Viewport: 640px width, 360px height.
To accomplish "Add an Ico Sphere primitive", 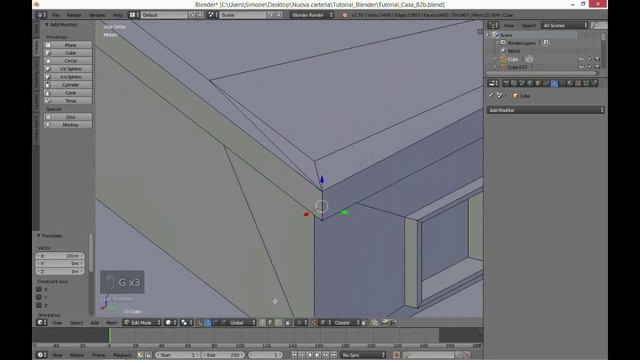I will 68,77.
